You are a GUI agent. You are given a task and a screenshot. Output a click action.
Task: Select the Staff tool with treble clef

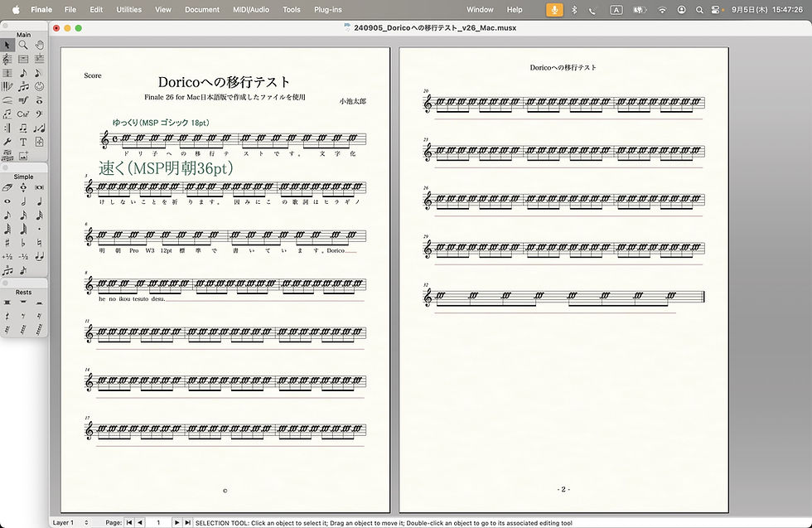7,59
